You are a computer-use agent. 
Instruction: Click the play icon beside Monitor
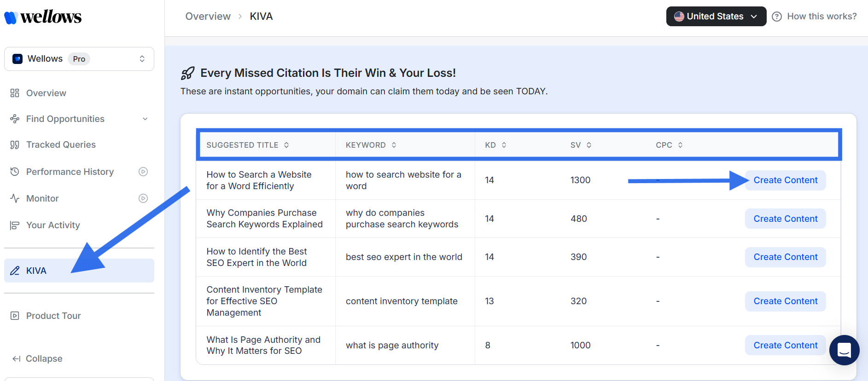pyautogui.click(x=143, y=198)
